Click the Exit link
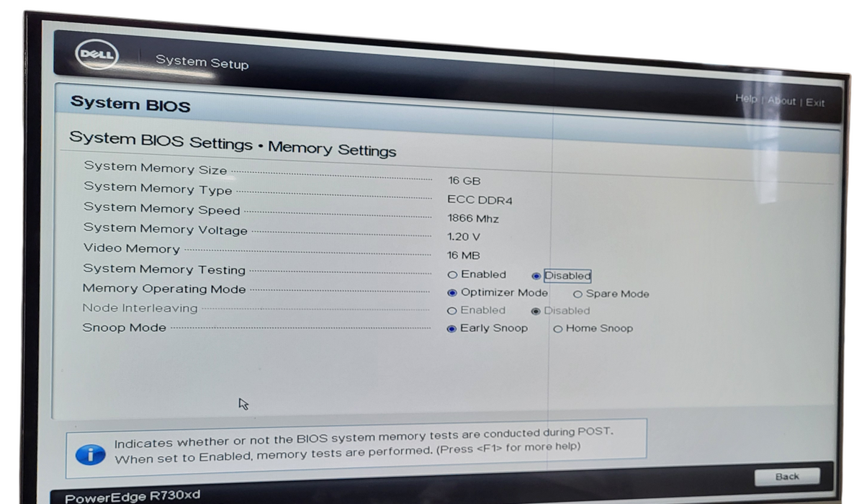The width and height of the screenshot is (854, 504). (x=815, y=102)
